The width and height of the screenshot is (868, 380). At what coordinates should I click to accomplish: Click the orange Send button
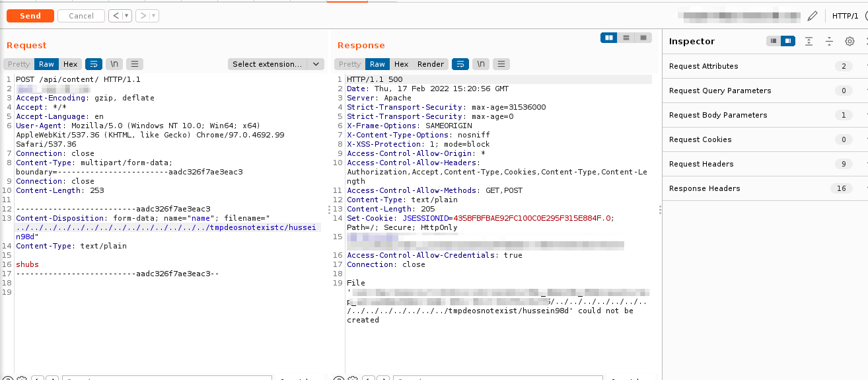point(30,16)
